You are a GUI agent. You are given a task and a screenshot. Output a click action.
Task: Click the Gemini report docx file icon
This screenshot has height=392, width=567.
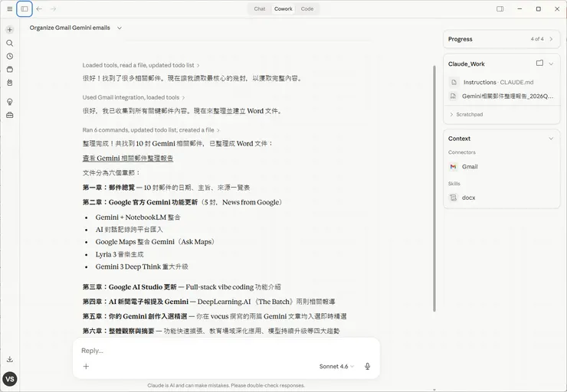pos(453,96)
